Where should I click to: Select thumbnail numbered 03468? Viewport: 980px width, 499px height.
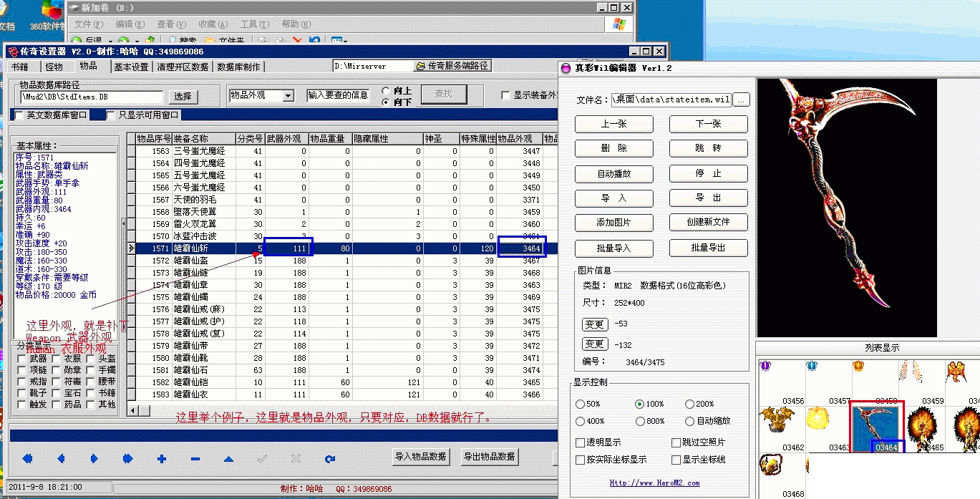tap(780, 475)
